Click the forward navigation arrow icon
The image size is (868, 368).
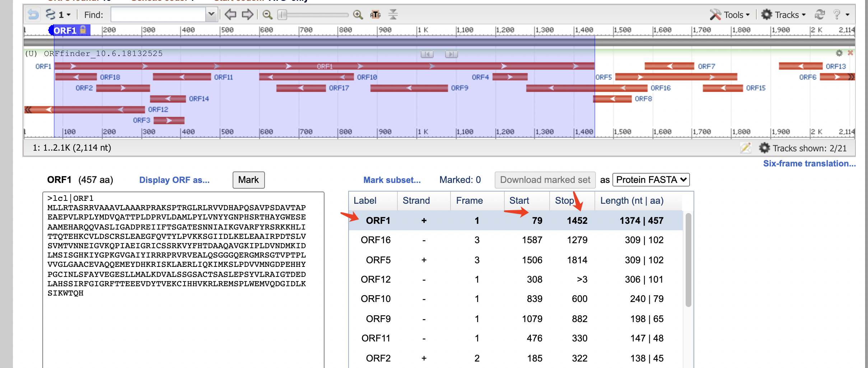click(247, 14)
